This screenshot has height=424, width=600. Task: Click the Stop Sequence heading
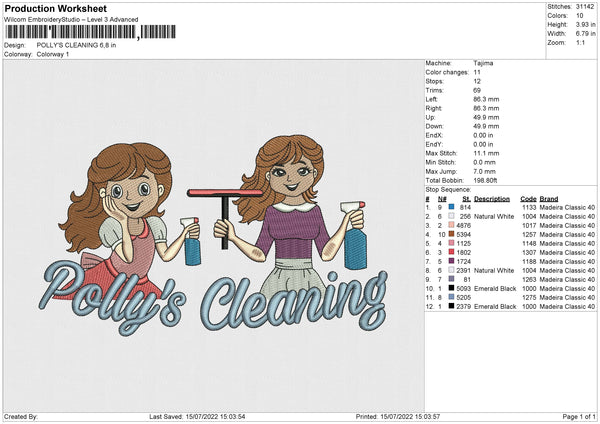[448, 190]
